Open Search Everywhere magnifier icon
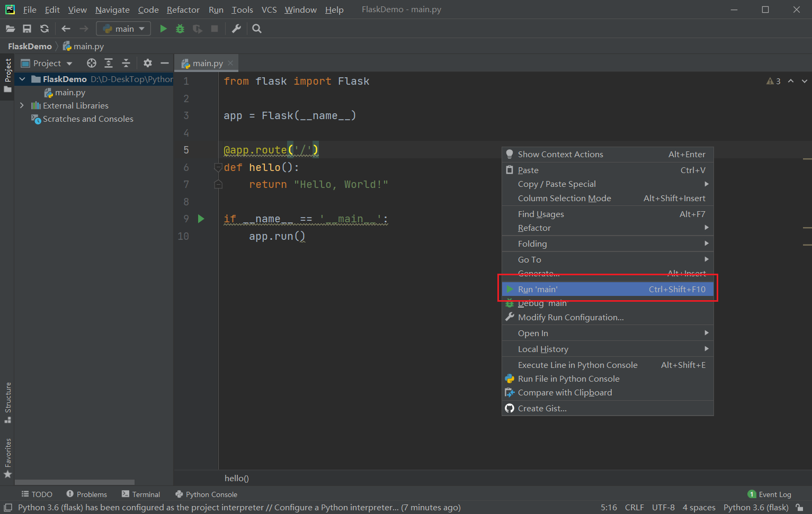The height and width of the screenshot is (514, 812). pyautogui.click(x=257, y=29)
